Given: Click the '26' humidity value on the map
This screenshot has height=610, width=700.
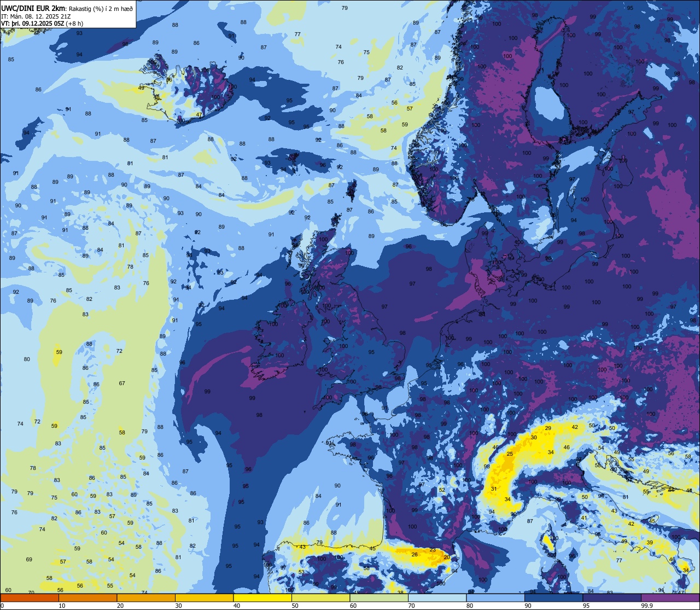Looking at the screenshot, I should (415, 555).
